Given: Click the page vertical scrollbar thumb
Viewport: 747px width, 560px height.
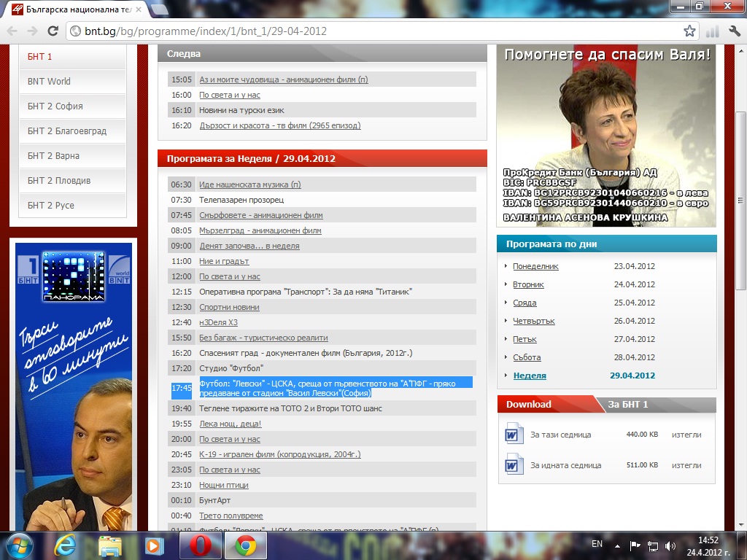Looking at the screenshot, I should coord(740,201).
